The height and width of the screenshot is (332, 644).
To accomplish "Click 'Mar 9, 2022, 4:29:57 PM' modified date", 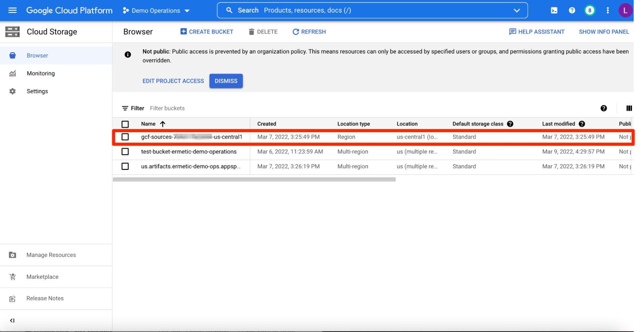I will click(573, 151).
